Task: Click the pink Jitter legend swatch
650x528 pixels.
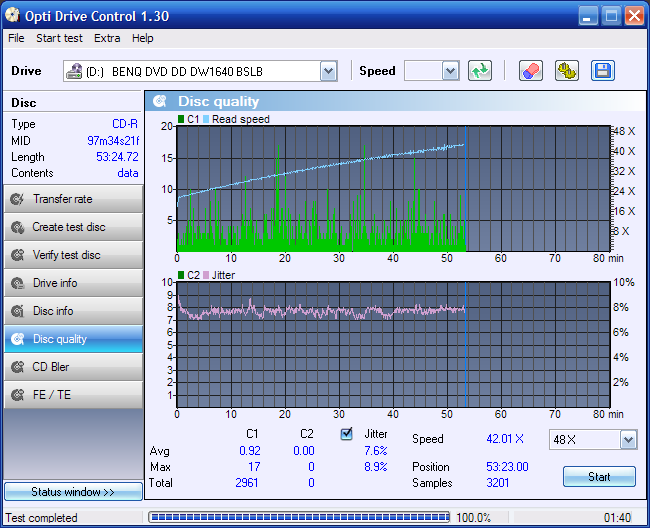Action: point(206,275)
